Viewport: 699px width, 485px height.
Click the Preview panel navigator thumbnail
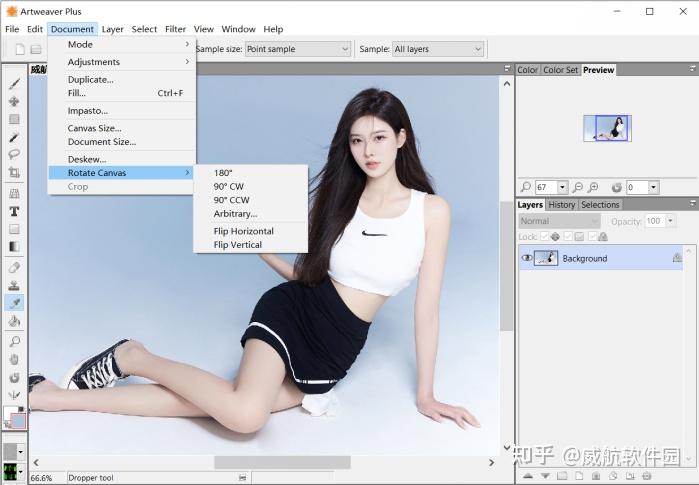click(x=607, y=128)
